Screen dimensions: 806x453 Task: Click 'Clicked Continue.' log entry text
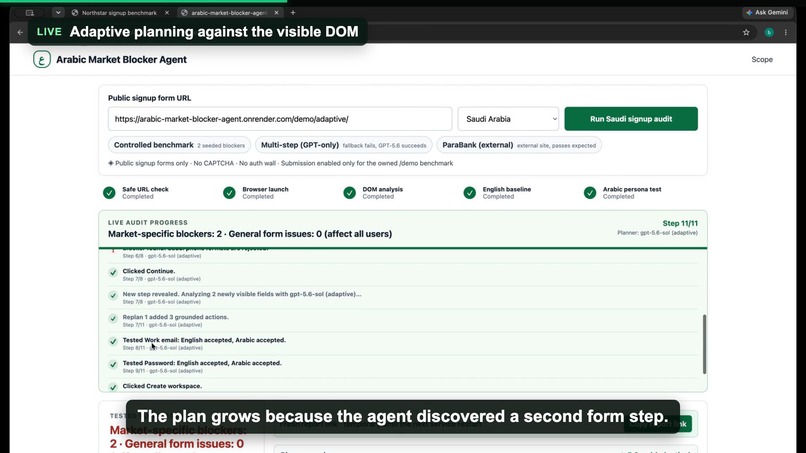point(149,271)
